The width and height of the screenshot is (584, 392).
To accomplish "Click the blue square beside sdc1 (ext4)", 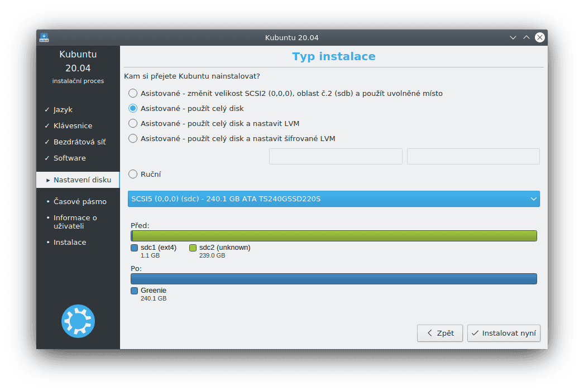I will (x=133, y=248).
